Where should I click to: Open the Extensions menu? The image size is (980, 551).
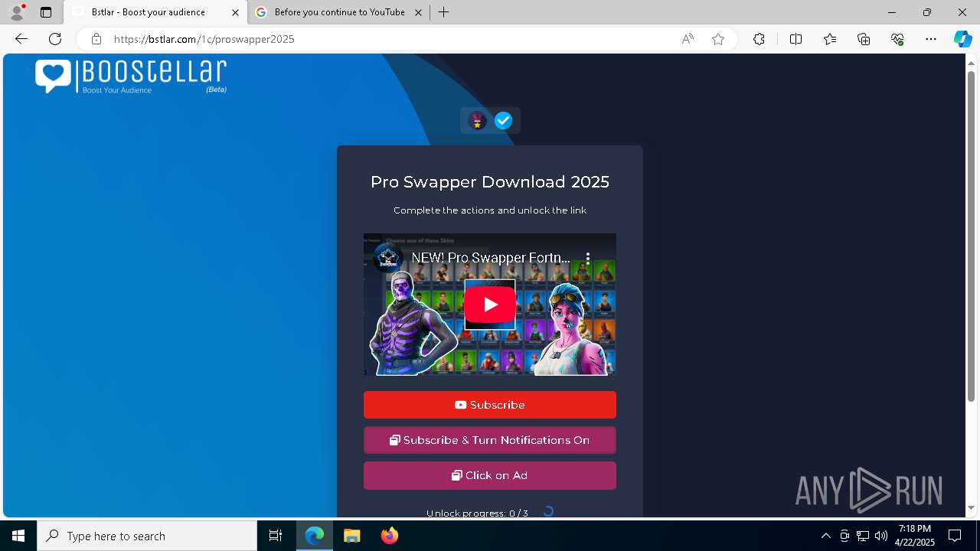click(759, 39)
